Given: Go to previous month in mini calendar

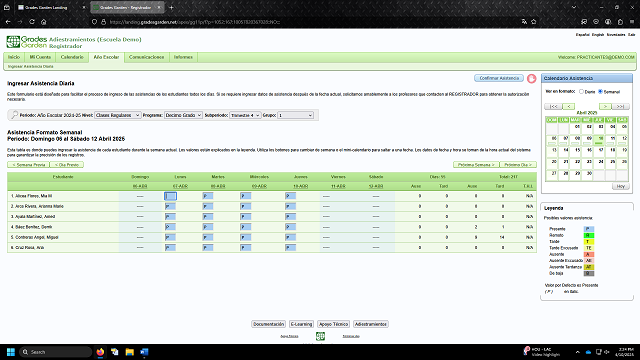Looking at the screenshot, I should [x=568, y=107].
